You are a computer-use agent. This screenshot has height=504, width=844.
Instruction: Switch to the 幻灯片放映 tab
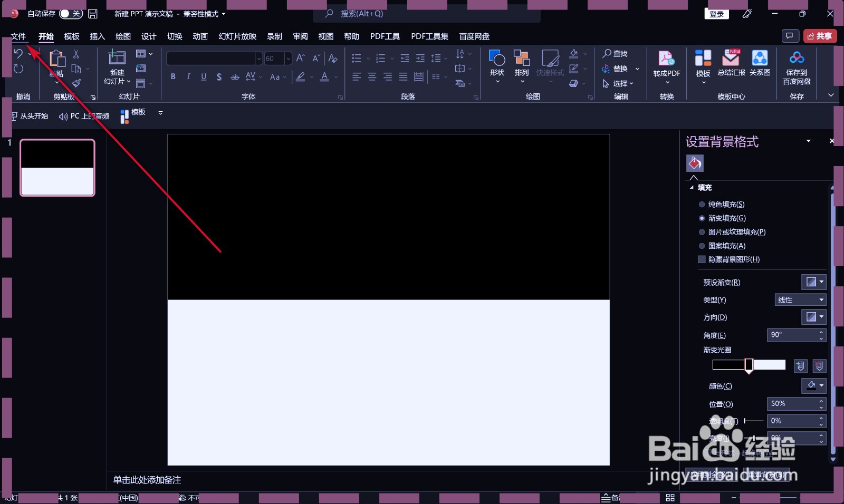coord(237,36)
